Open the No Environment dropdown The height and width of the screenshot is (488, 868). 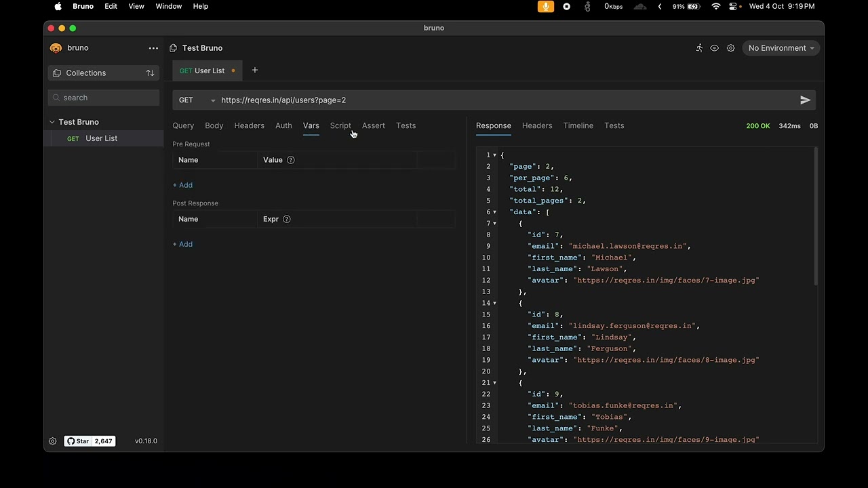(x=781, y=48)
